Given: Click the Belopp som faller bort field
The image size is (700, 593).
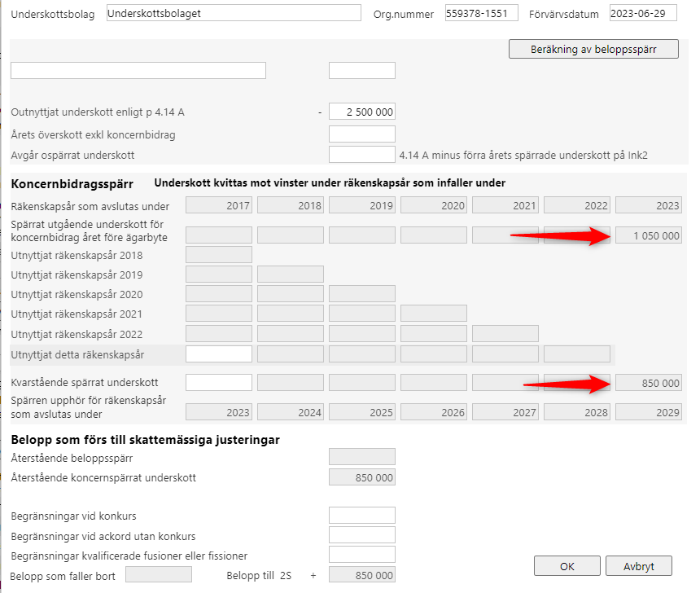Looking at the screenshot, I should [159, 575].
